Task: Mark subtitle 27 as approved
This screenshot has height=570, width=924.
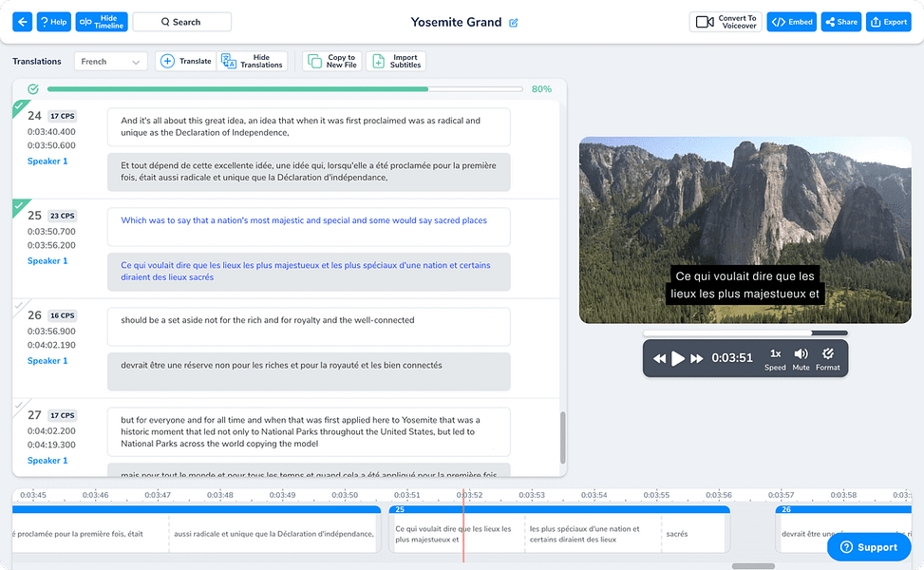Action: tap(19, 406)
